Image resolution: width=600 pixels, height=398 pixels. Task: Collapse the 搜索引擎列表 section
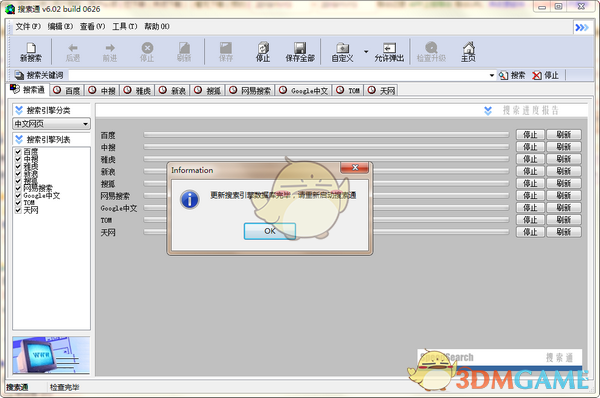19,139
